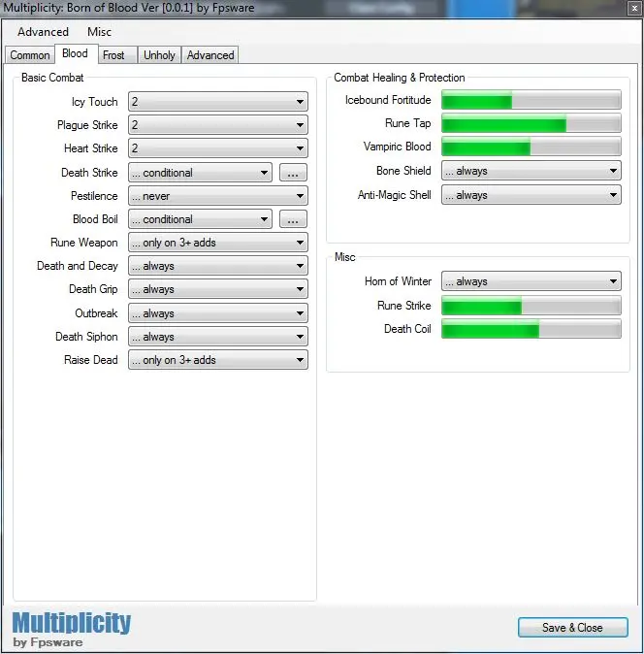Expand the Death Grip dropdown
Viewport: 644px width, 654px height.
click(x=218, y=289)
